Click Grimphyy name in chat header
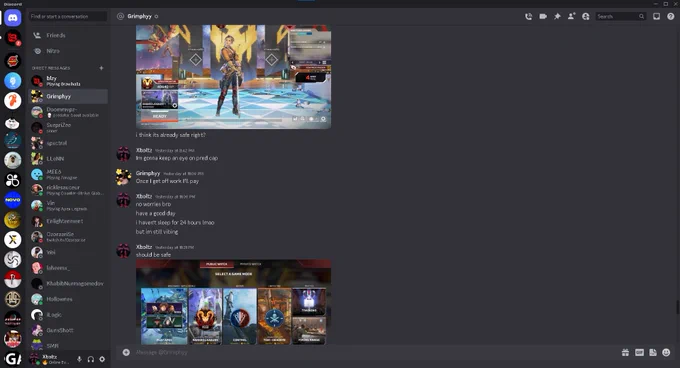Screen dimensions: 680x368 (x=139, y=16)
